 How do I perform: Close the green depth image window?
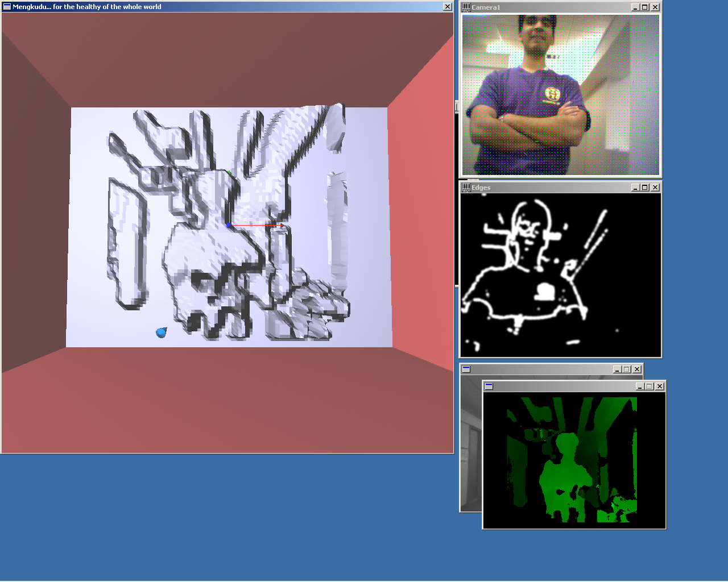[x=660, y=386]
